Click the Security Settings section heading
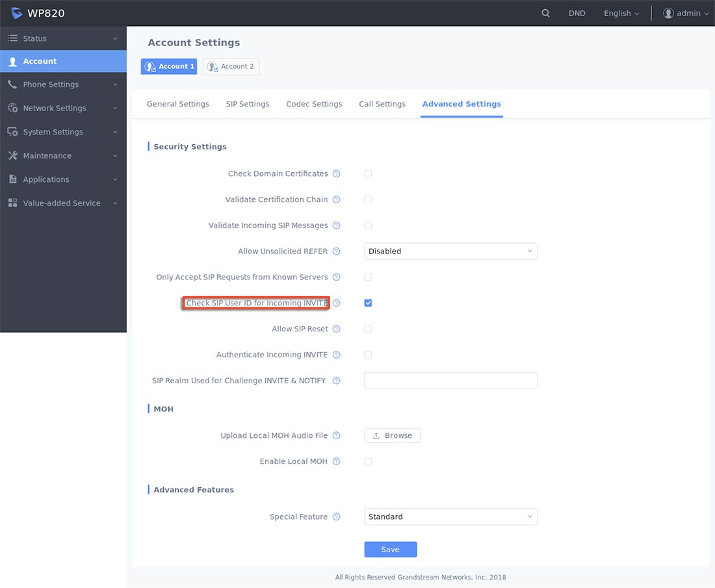Viewport: 715px width, 588px height. click(190, 147)
